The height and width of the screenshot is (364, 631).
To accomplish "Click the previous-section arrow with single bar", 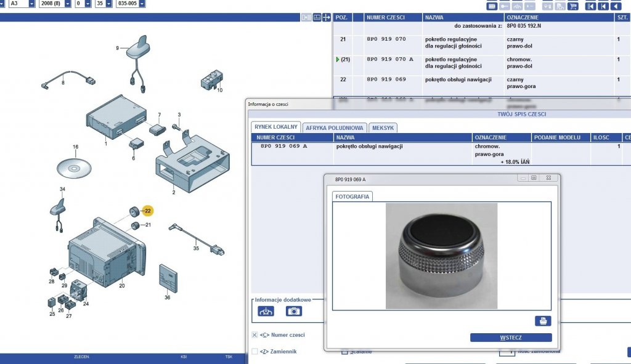I will coord(603,6).
